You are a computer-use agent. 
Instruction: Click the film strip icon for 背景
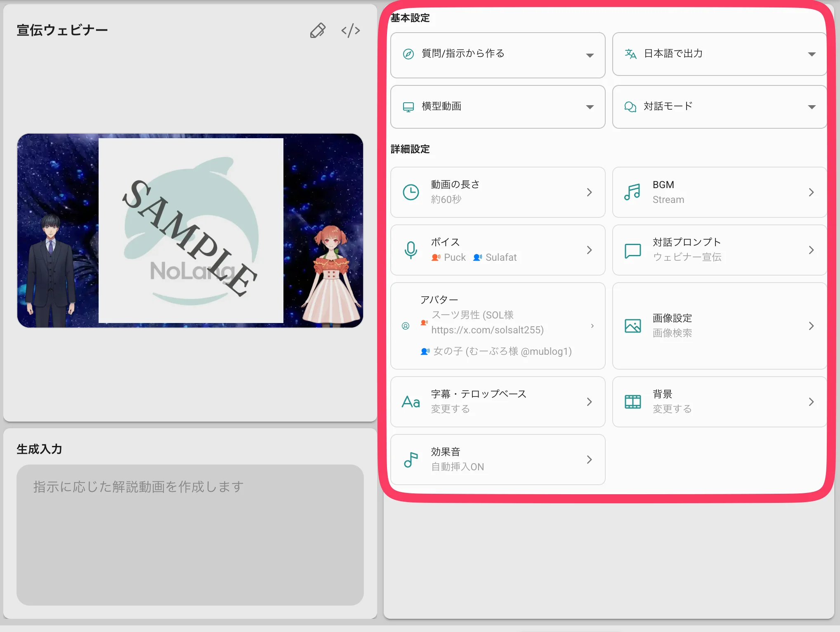(632, 402)
